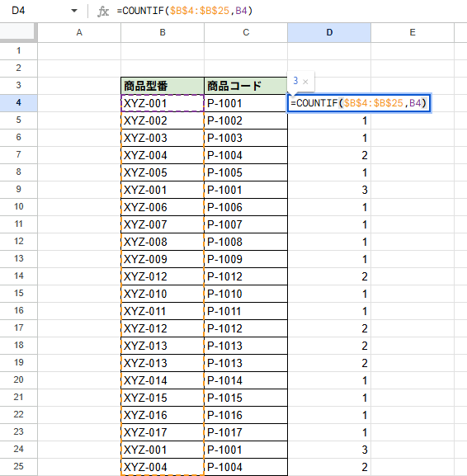Select cell D24 showing count 3
Image resolution: width=467 pixels, height=476 pixels.
[x=329, y=450]
